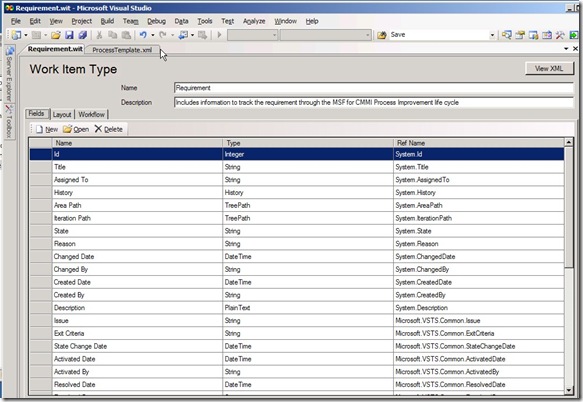Open the Solution Platforms combo box
The height and width of the screenshot is (402, 583).
pos(326,35)
